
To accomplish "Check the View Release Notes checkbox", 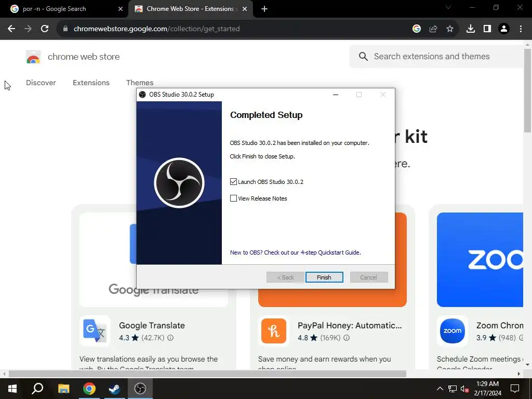I will coord(233,198).
